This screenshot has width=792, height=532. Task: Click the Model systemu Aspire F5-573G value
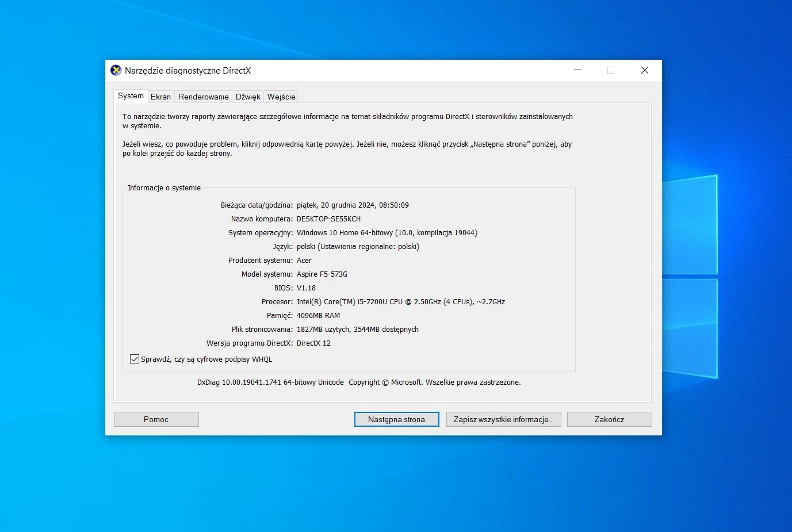(322, 274)
